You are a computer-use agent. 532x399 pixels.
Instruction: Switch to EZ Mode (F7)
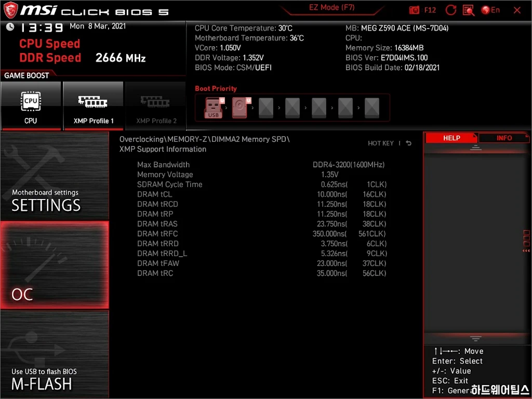point(331,7)
